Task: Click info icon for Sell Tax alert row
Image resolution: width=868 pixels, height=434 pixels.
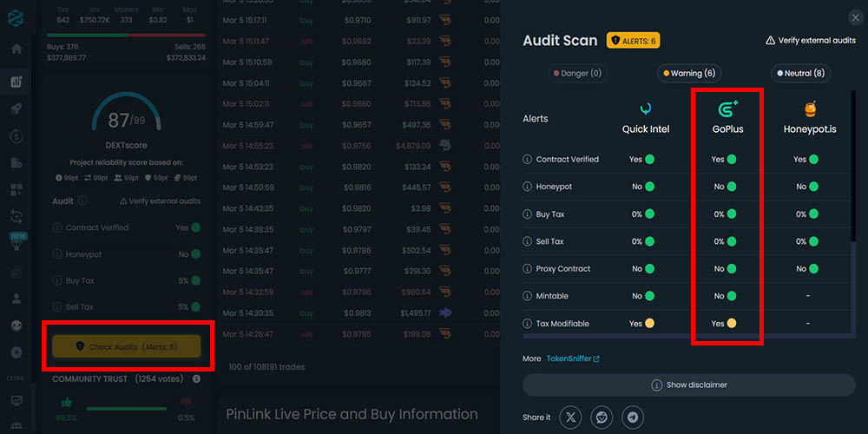Action: click(527, 241)
